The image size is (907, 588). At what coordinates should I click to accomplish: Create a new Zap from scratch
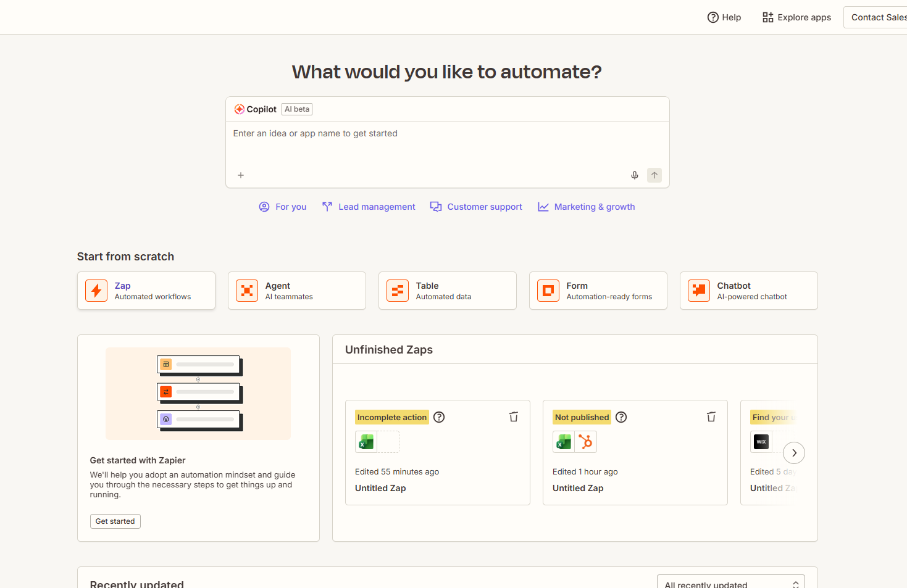[146, 291]
